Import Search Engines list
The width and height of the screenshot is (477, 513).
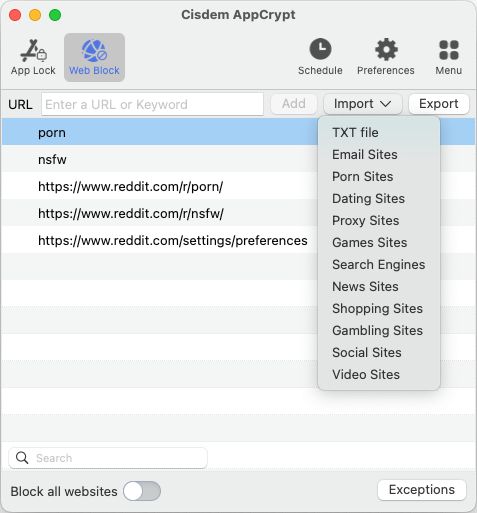(379, 265)
